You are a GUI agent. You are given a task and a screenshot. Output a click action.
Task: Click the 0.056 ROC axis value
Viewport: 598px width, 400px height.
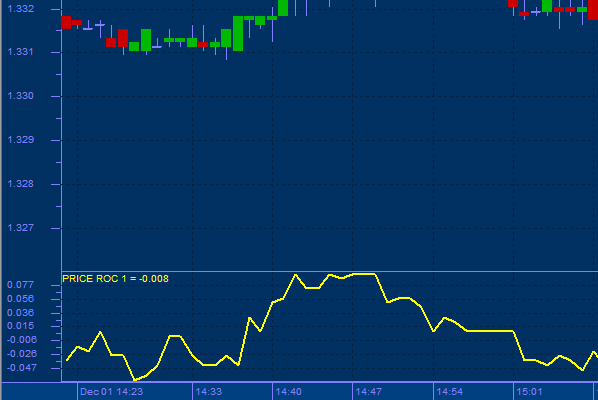point(21,299)
